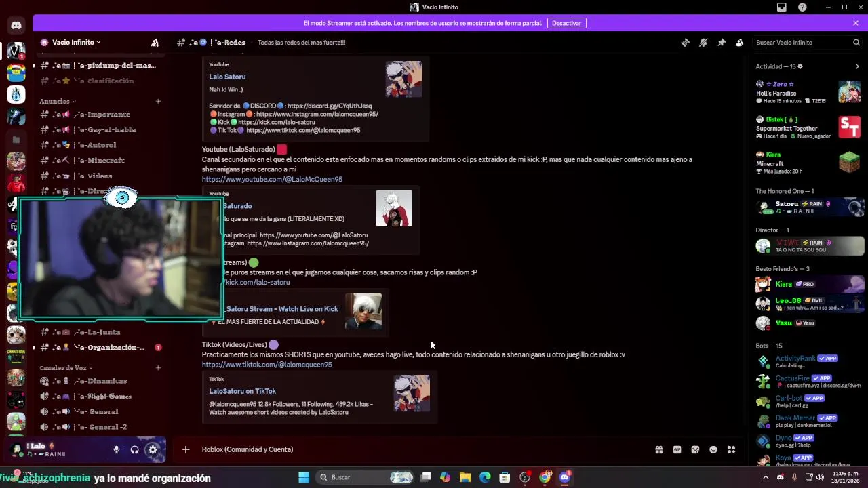Open pinned messages pin icon
The image size is (868, 488).
722,42
